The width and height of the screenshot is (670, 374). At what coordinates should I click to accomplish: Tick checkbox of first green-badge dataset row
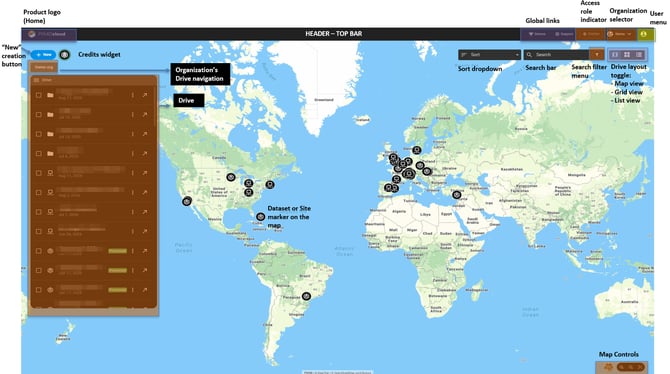coord(38,251)
